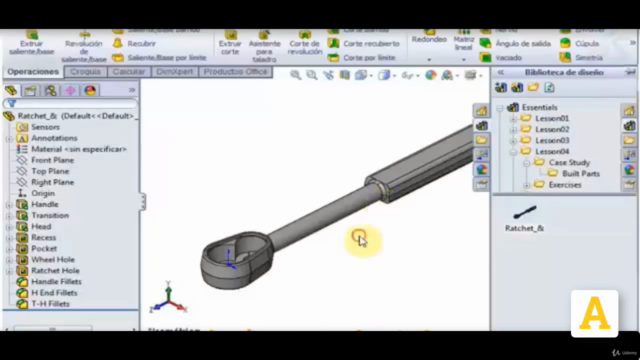Expand the Exercises folder
This screenshot has width=640, height=360.
coord(527,185)
